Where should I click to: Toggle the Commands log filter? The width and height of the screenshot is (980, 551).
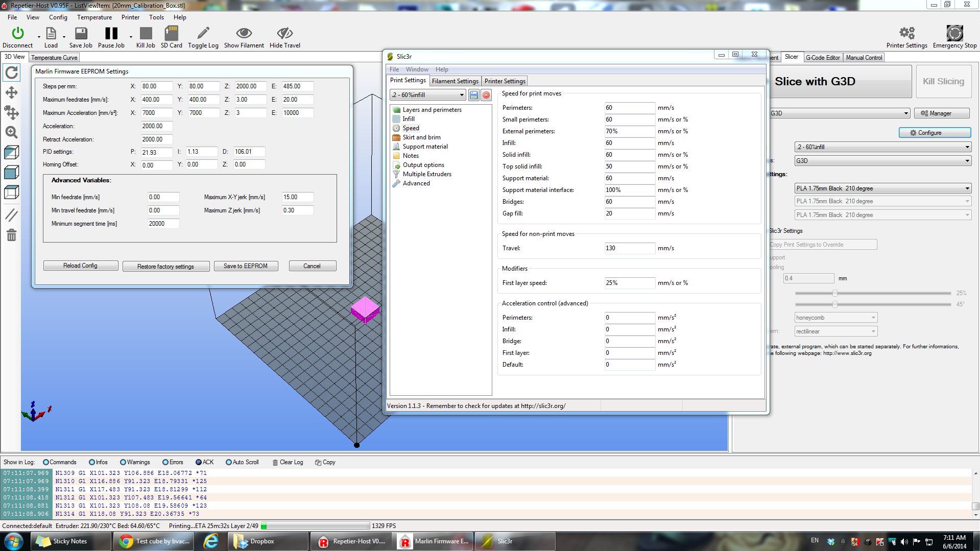click(46, 462)
